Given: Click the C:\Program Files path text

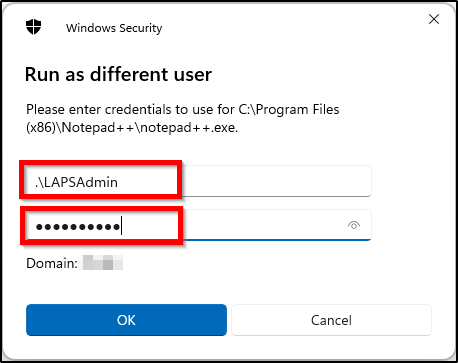Looking at the screenshot, I should tap(289, 109).
